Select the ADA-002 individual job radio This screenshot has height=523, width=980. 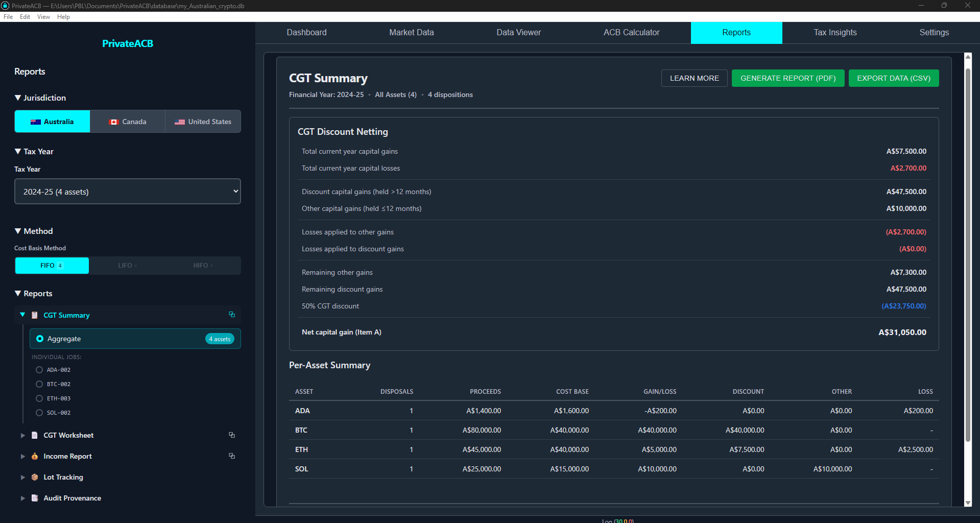pyautogui.click(x=39, y=370)
